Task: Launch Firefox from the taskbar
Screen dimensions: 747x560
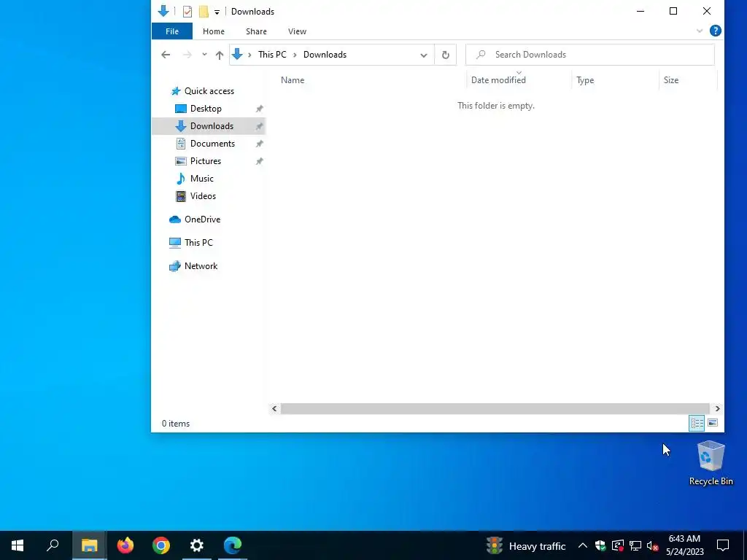Action: click(125, 545)
